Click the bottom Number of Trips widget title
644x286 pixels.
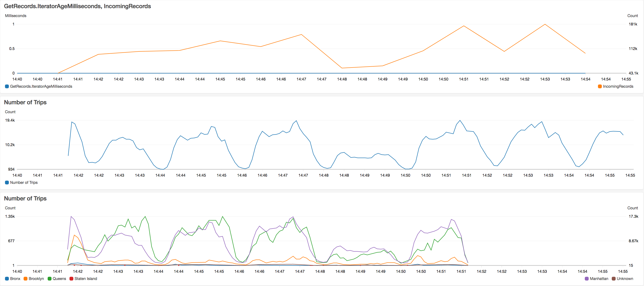click(x=25, y=199)
